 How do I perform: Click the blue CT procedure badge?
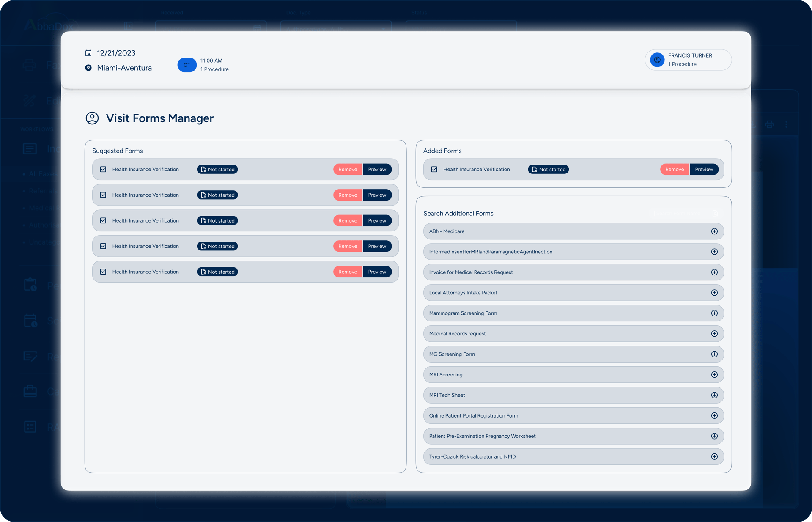pos(187,65)
